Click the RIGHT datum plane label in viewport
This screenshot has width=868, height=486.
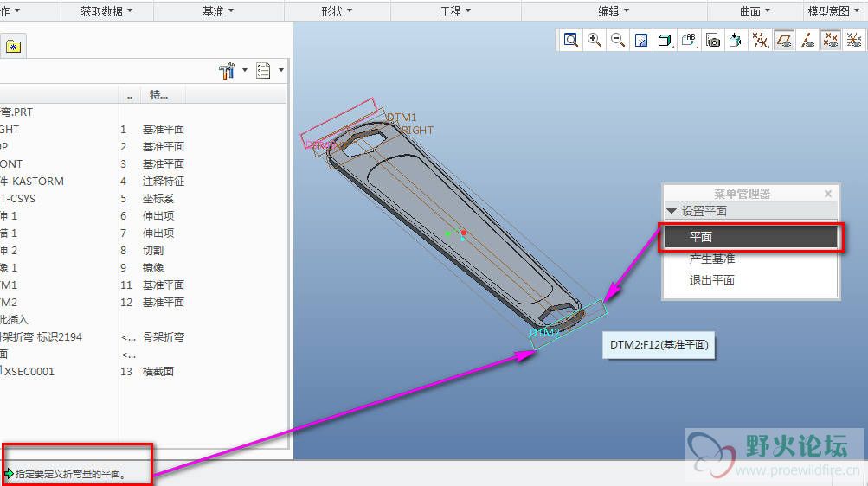[417, 130]
